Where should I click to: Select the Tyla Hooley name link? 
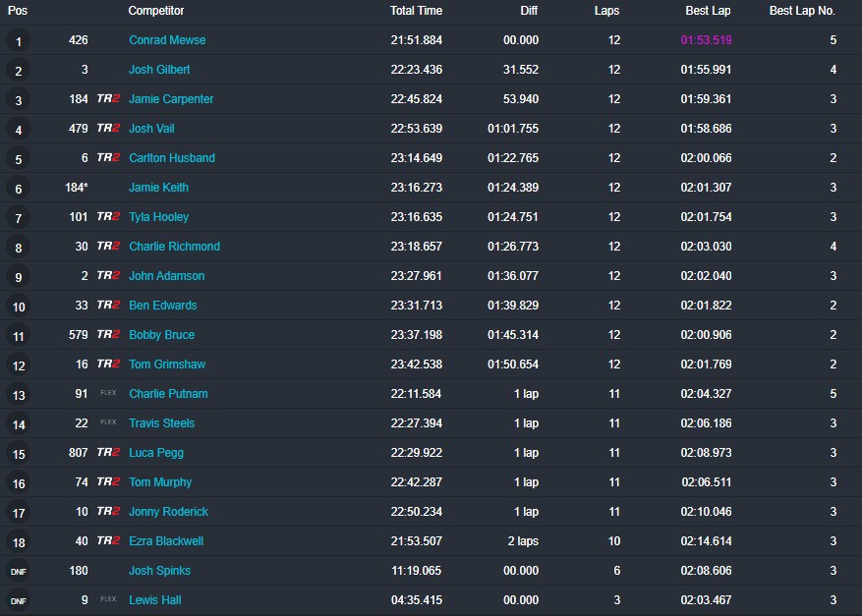158,217
